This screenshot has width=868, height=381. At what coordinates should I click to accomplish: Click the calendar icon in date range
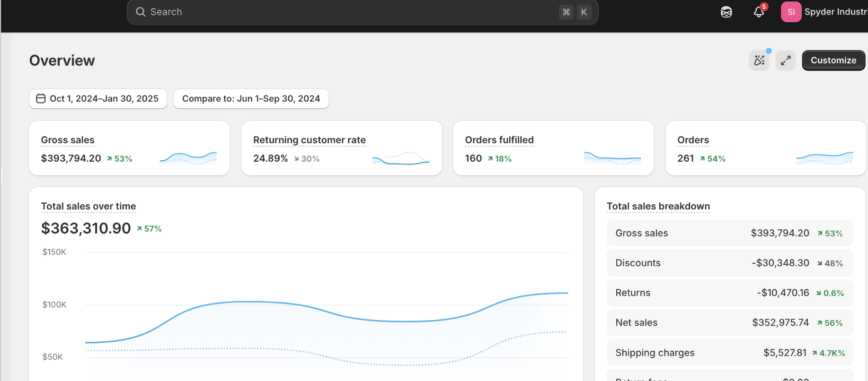[x=41, y=98]
